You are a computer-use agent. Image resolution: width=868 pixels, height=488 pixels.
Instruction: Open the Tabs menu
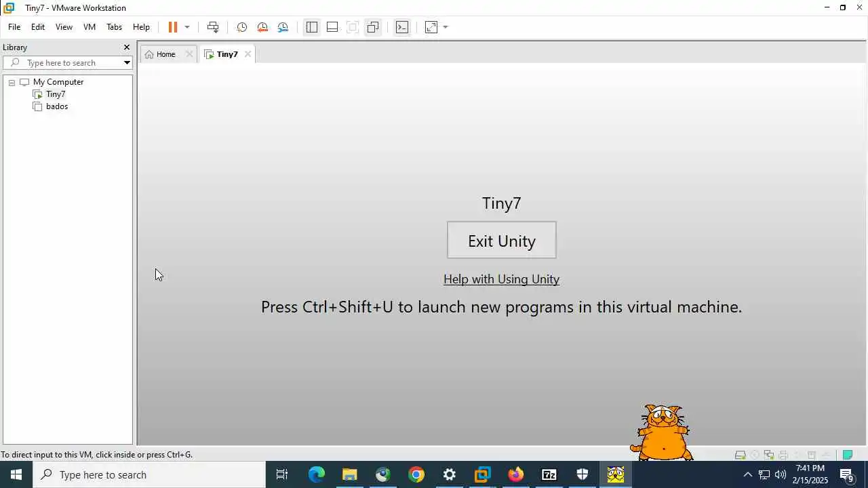click(114, 27)
